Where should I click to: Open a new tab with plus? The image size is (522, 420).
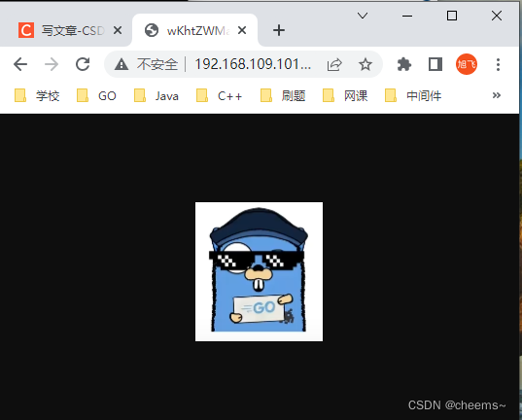(279, 30)
